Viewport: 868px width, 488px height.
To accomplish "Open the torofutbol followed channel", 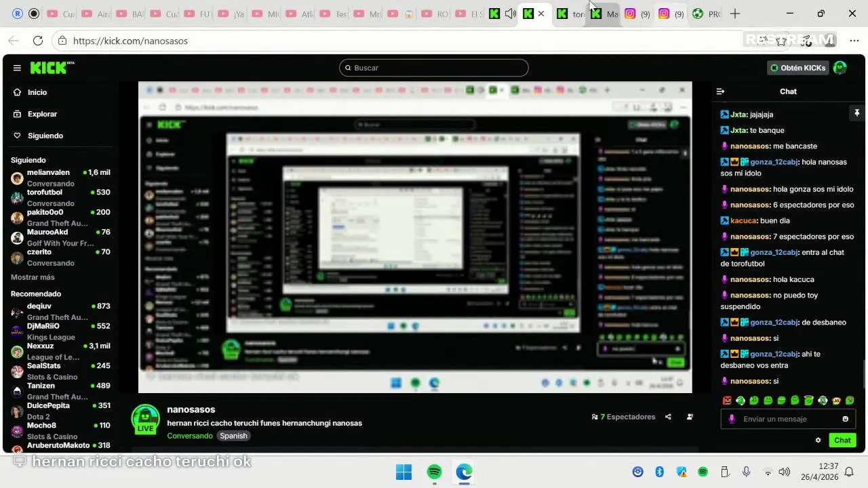I will 60,198.
